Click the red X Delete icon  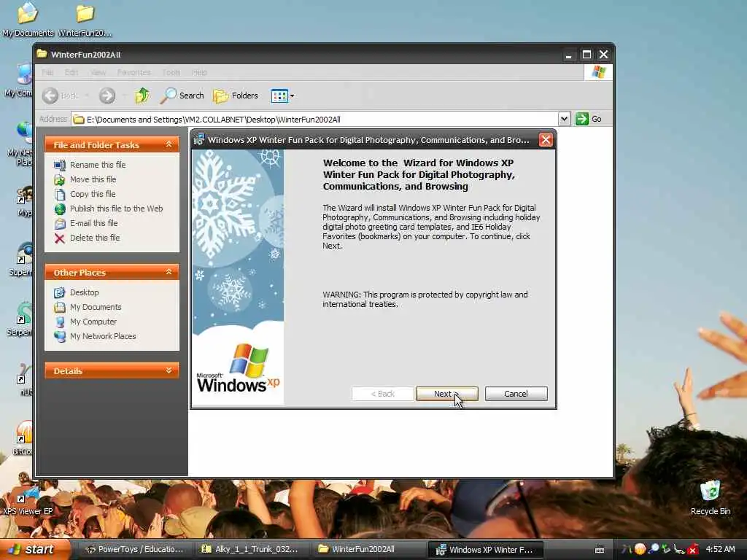[x=60, y=238]
